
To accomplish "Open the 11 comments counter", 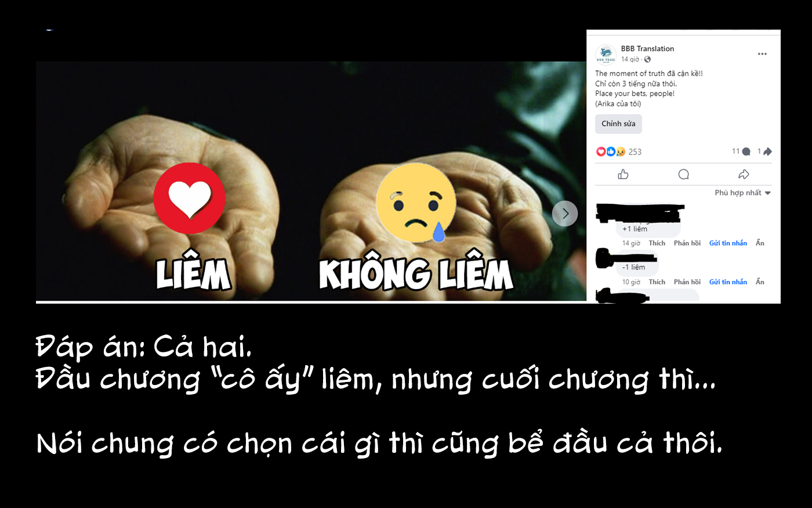I will (741, 152).
